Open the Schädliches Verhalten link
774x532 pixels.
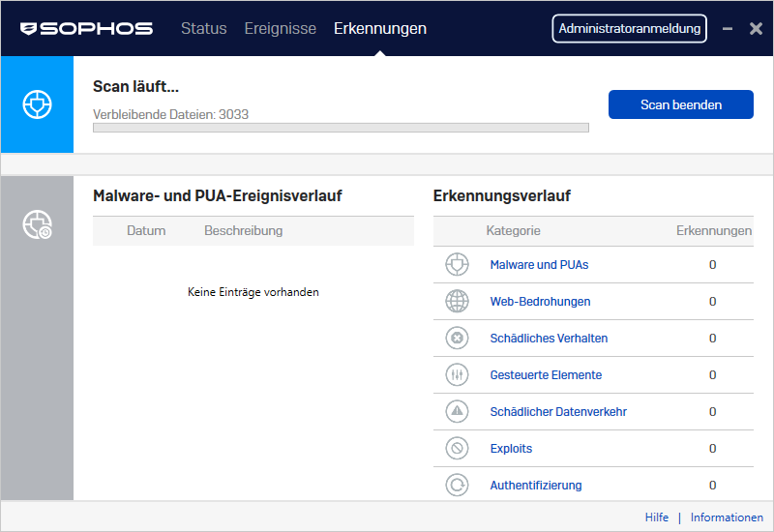pyautogui.click(x=549, y=338)
